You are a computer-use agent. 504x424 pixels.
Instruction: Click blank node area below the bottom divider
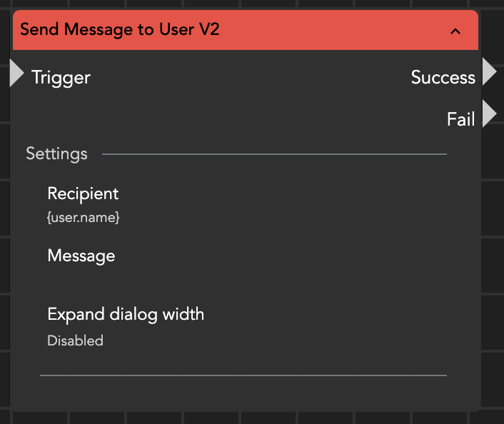[x=243, y=393]
